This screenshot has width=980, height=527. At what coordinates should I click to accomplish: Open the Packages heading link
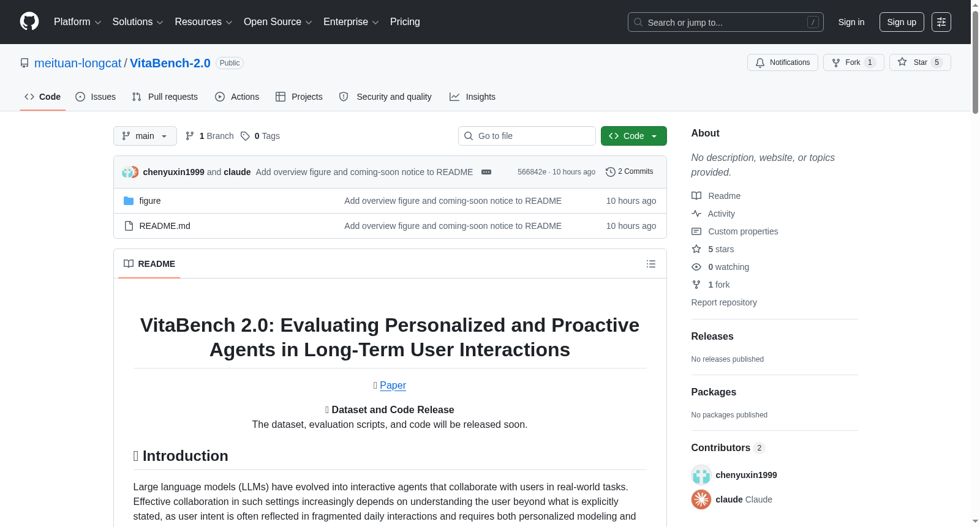(714, 392)
